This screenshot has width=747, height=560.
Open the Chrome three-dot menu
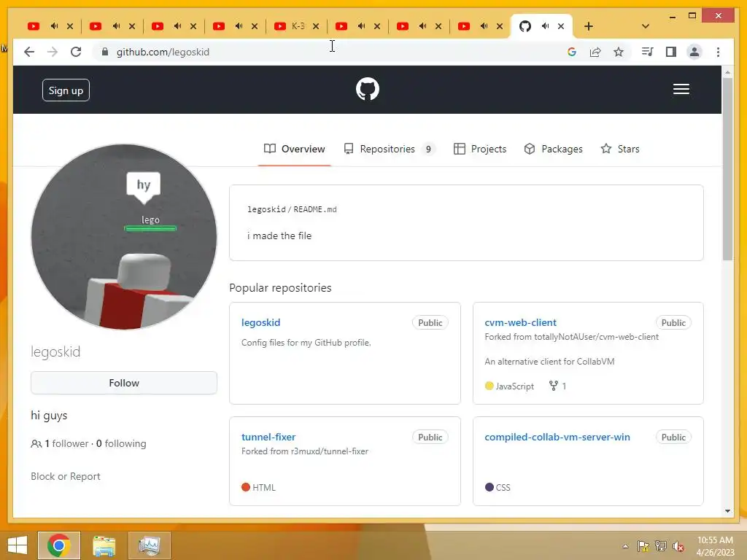pyautogui.click(x=718, y=52)
